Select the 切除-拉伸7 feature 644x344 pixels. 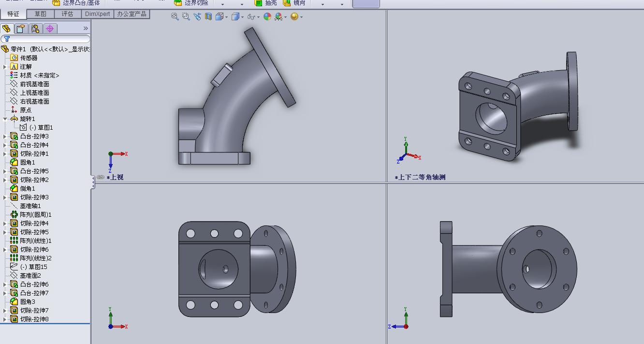click(29, 310)
